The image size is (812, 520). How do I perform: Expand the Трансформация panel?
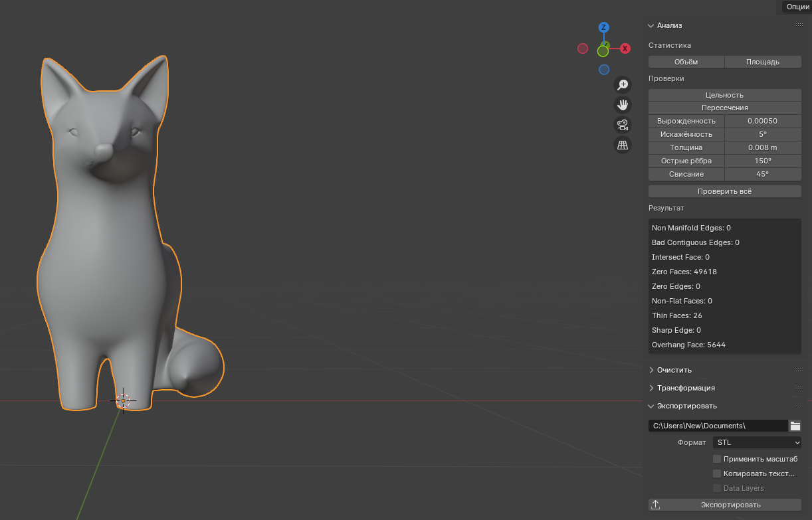(x=686, y=388)
